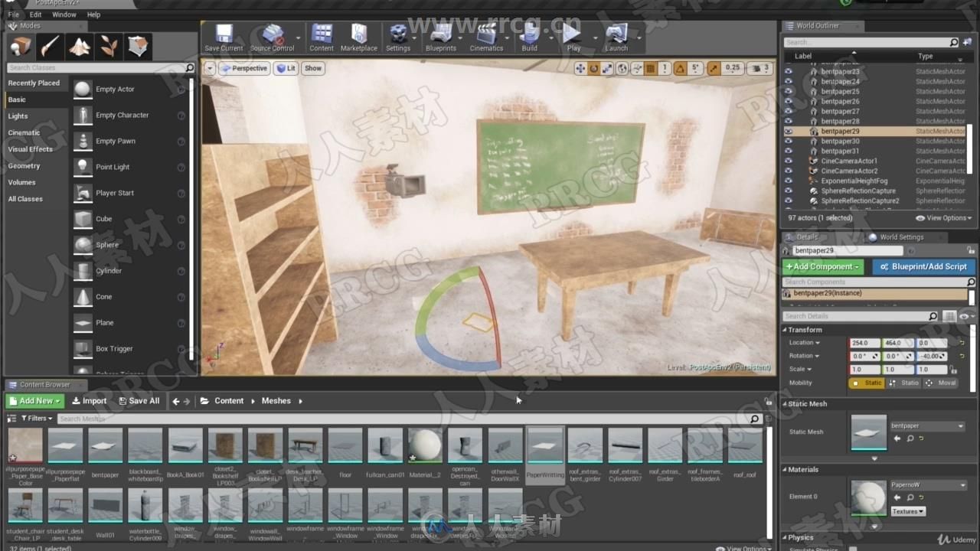Select the scale gizmo icon in viewport

(607, 68)
